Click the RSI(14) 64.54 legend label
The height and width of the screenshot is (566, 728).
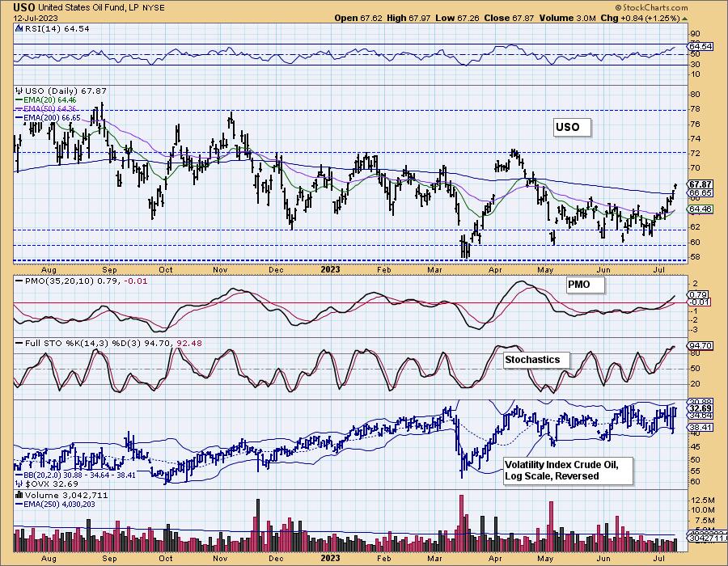pyautogui.click(x=57, y=29)
